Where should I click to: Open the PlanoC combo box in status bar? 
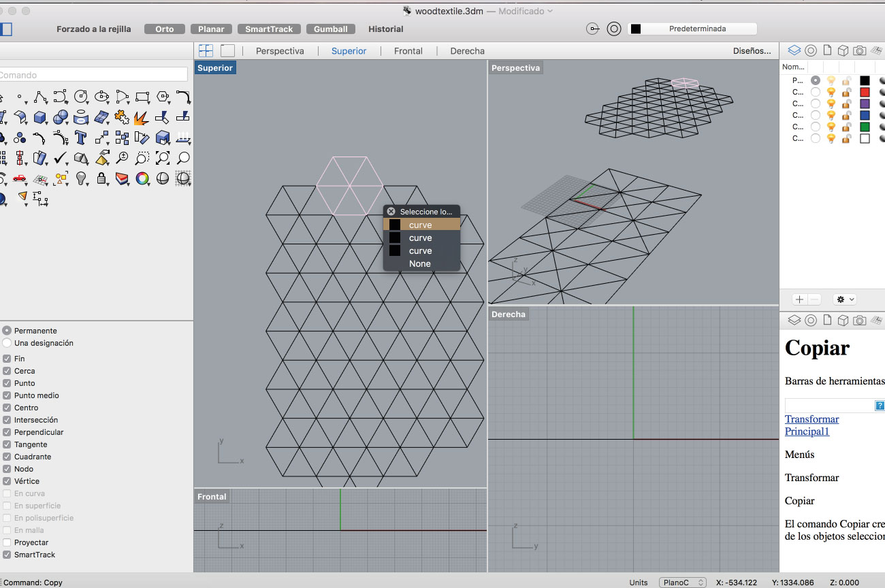tap(682, 583)
